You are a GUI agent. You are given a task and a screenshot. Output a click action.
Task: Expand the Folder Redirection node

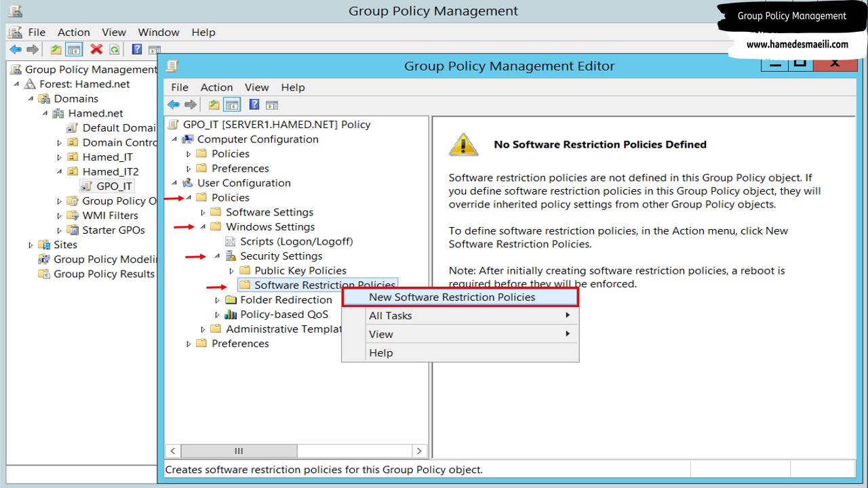pyautogui.click(x=217, y=300)
